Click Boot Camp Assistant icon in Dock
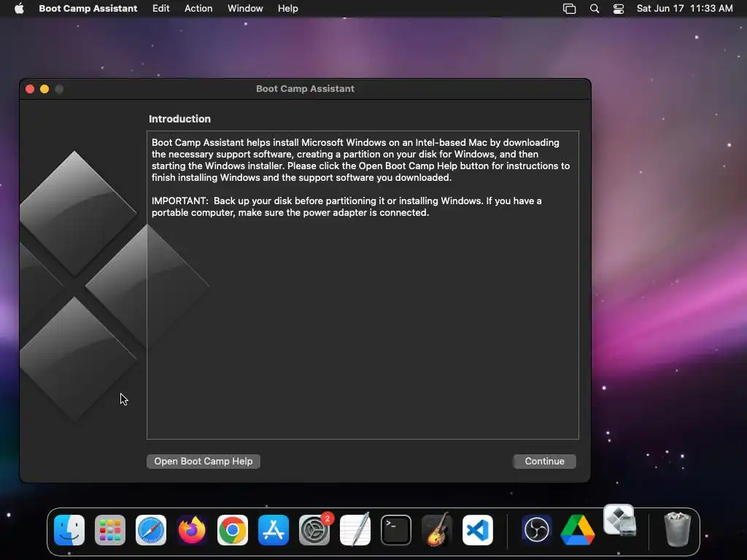This screenshot has width=747, height=560. [x=619, y=521]
